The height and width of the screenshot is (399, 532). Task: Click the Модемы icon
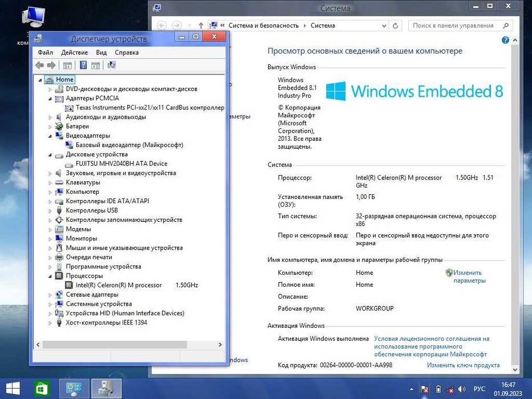pos(59,229)
